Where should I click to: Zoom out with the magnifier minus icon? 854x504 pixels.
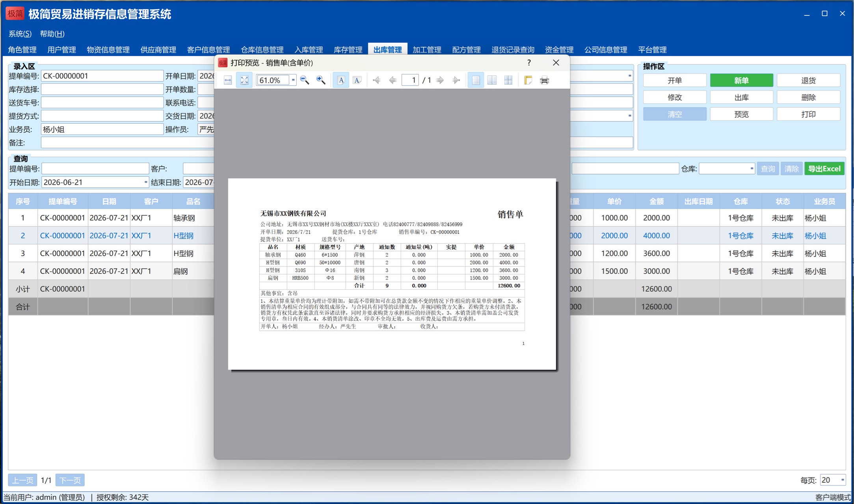[x=305, y=80]
